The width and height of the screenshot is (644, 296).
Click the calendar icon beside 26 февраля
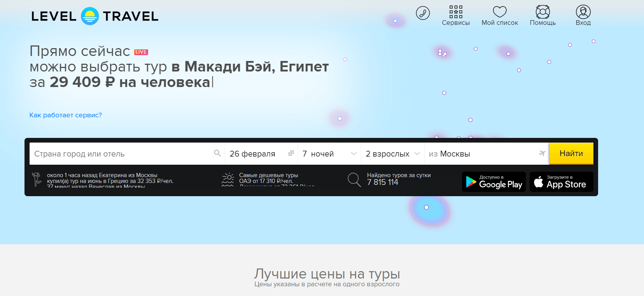(x=291, y=153)
